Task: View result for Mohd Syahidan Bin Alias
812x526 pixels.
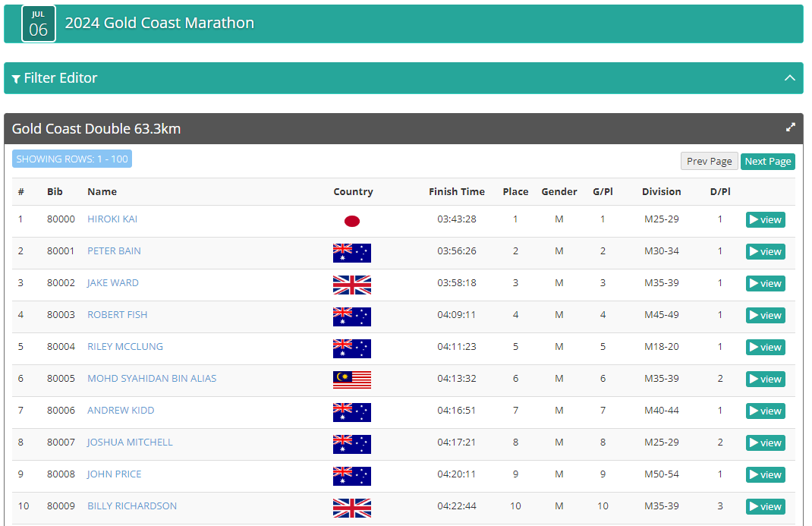Action: coord(766,380)
